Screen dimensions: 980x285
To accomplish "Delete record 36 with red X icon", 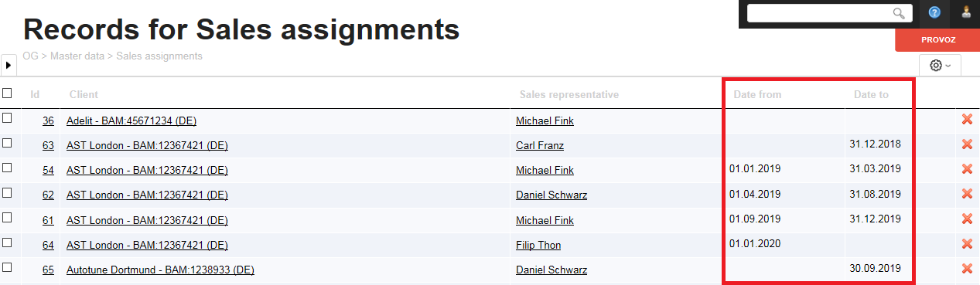I will pos(966,120).
